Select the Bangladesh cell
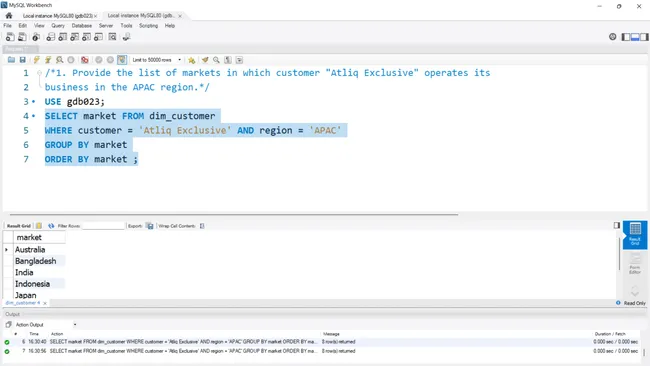Image resolution: width=650 pixels, height=366 pixels. point(39,261)
